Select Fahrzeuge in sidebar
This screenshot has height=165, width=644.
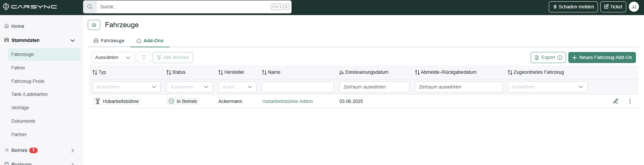44,54
